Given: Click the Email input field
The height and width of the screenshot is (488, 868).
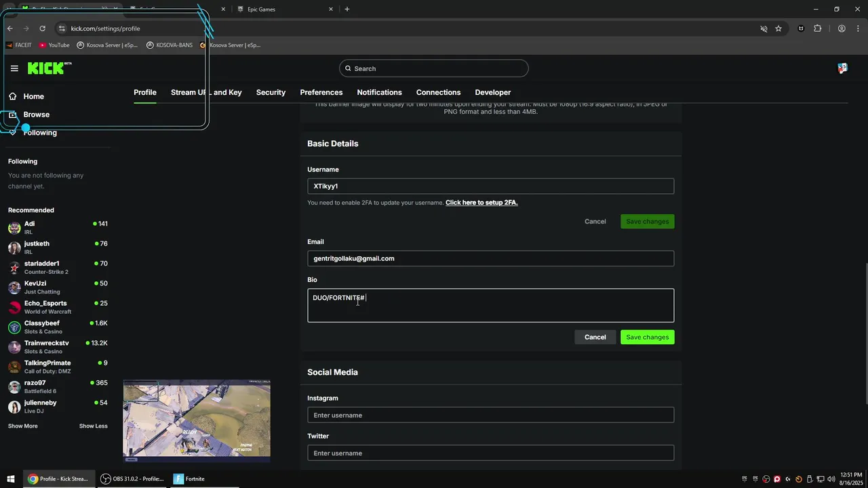Looking at the screenshot, I should click(491, 258).
